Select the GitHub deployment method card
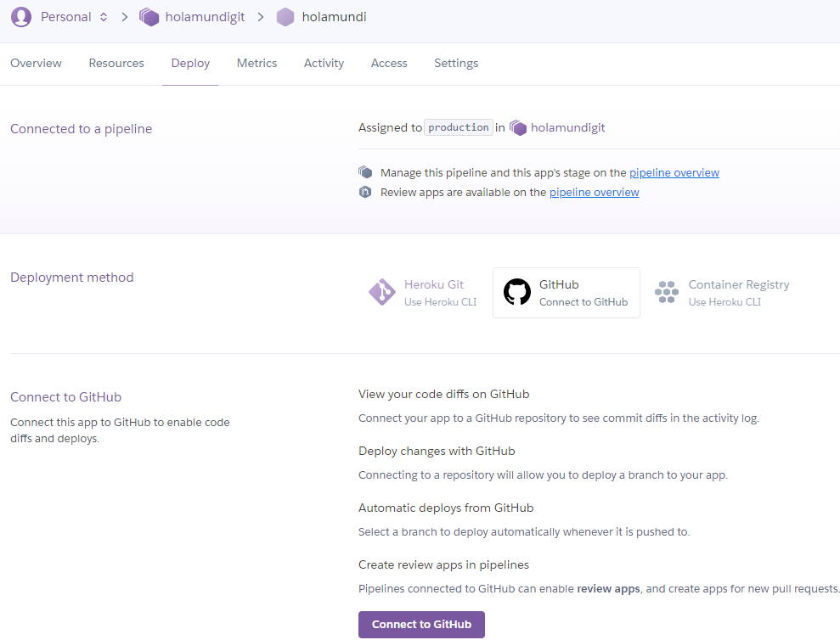Viewport: 840px width, 640px height. pos(566,292)
